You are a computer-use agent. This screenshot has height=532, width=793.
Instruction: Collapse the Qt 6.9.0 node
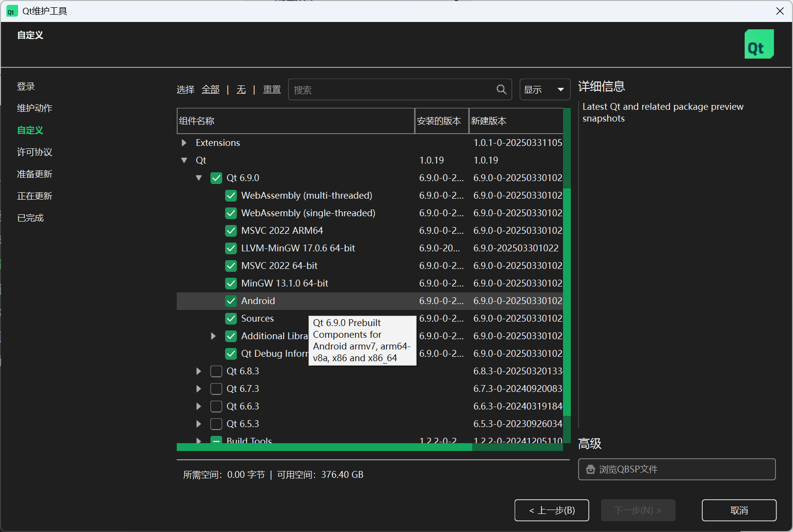click(x=199, y=178)
